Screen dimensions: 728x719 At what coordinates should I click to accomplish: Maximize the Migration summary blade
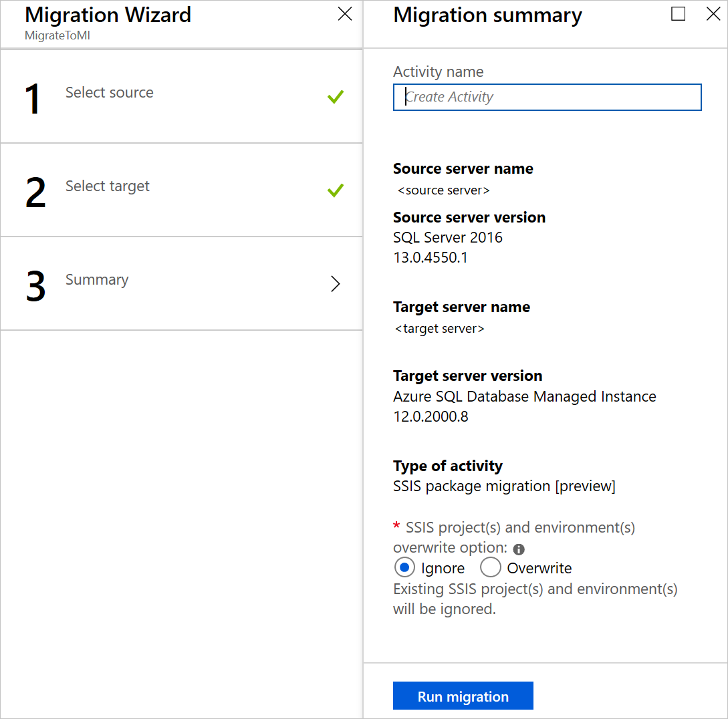coord(678,14)
